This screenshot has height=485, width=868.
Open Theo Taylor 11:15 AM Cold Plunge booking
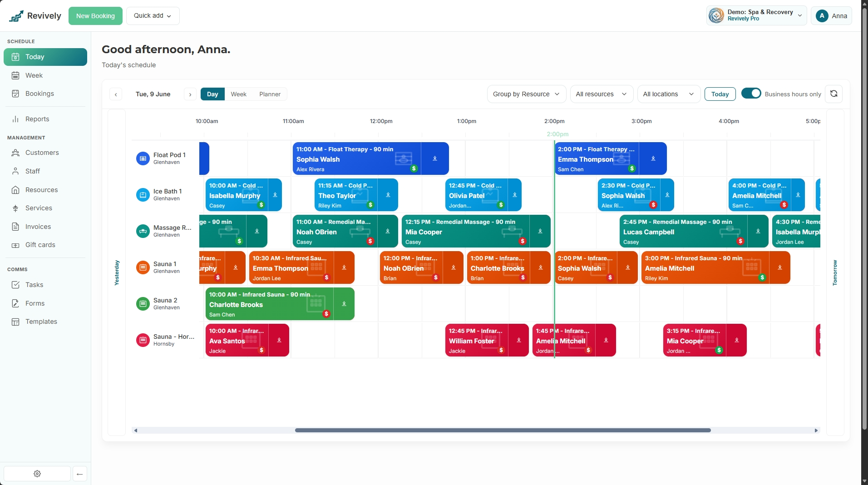coord(356,195)
